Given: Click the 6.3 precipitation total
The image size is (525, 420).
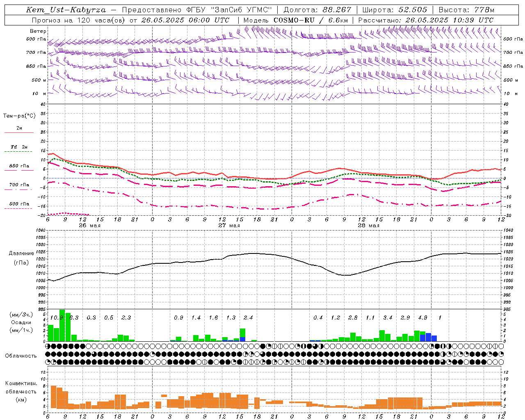Looking at the screenshot, I should [74, 318].
